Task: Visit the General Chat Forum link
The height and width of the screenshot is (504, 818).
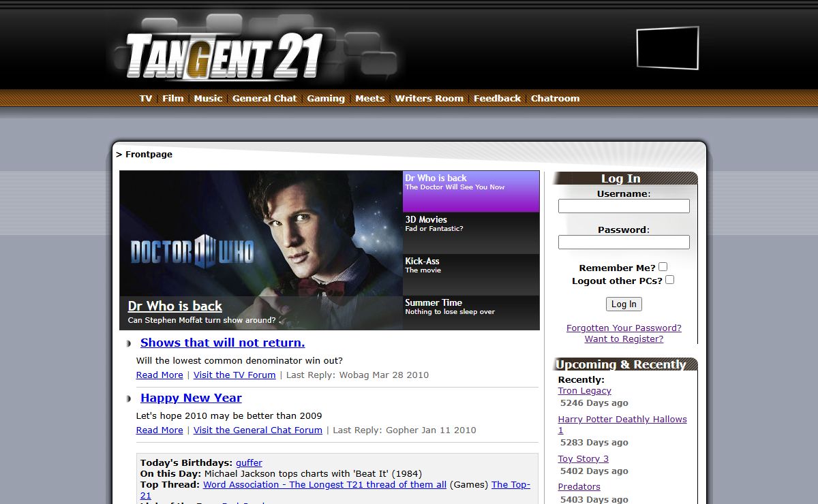Action: click(258, 430)
